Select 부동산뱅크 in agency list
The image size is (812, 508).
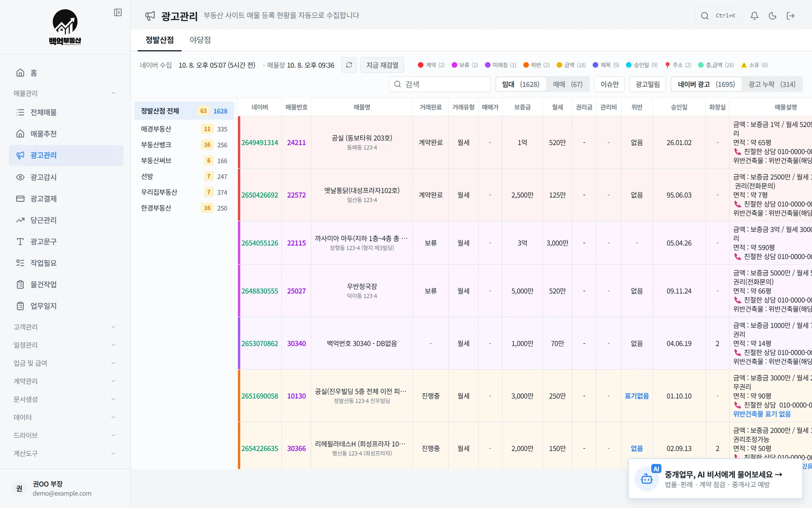click(x=184, y=145)
